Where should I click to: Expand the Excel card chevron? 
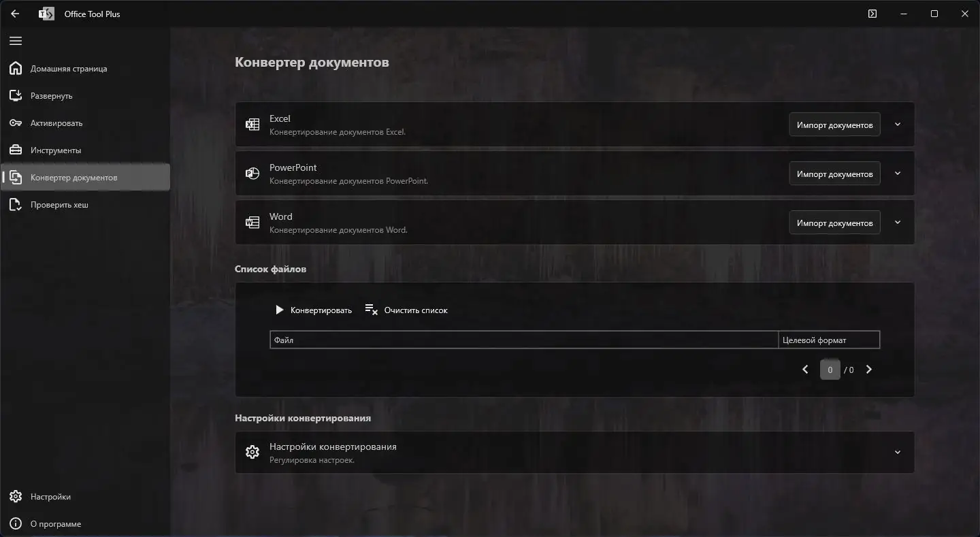(x=898, y=125)
